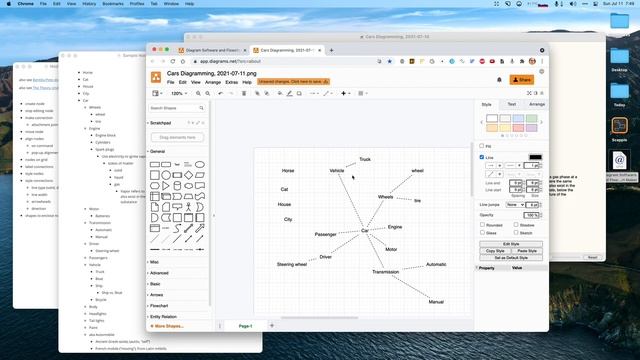The width and height of the screenshot is (640, 360).
Task: Open new Chrome tab with plus
Action: (x=331, y=50)
